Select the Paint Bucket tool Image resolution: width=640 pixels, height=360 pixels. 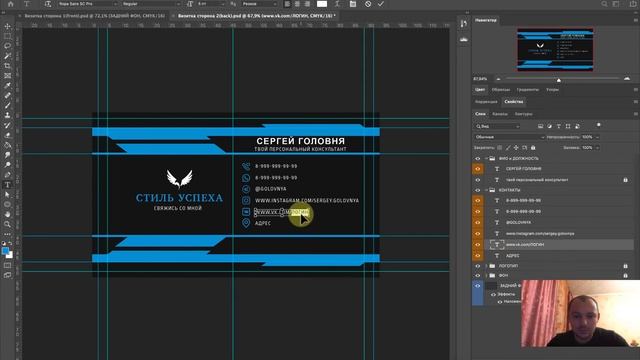(7, 145)
